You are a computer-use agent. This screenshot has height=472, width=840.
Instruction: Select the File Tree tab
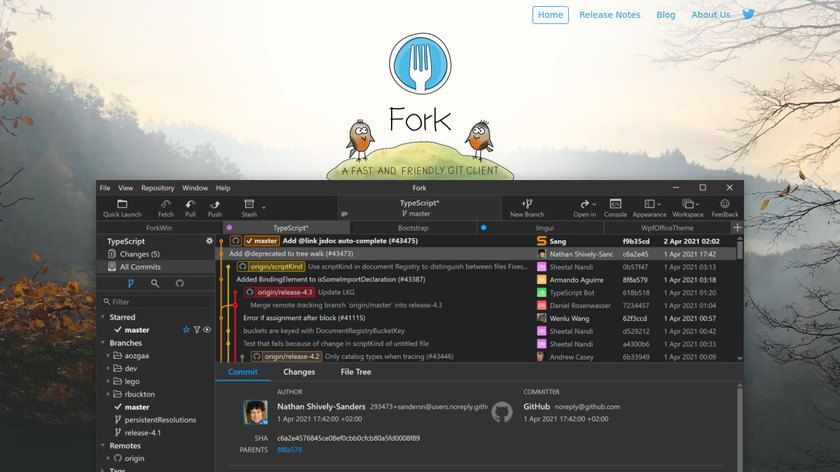point(356,372)
